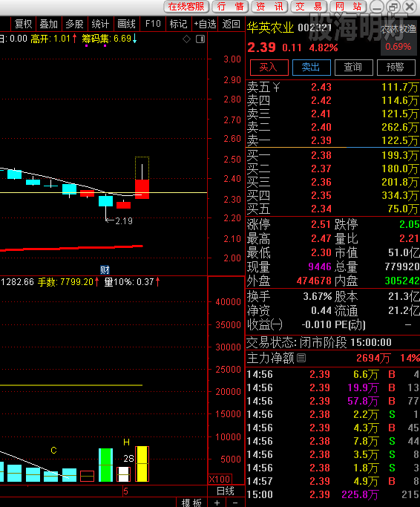Click the stock name 华英农业

pos(270,27)
